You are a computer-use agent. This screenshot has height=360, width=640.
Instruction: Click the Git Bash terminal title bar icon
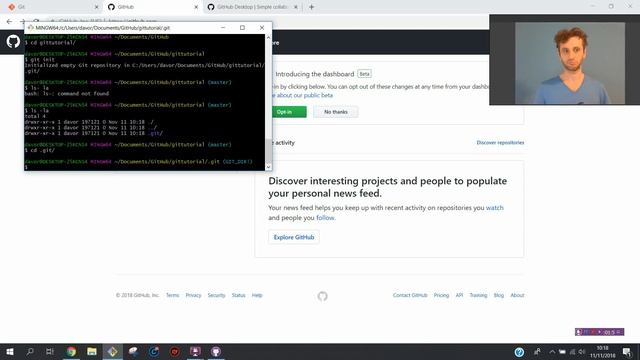30,28
